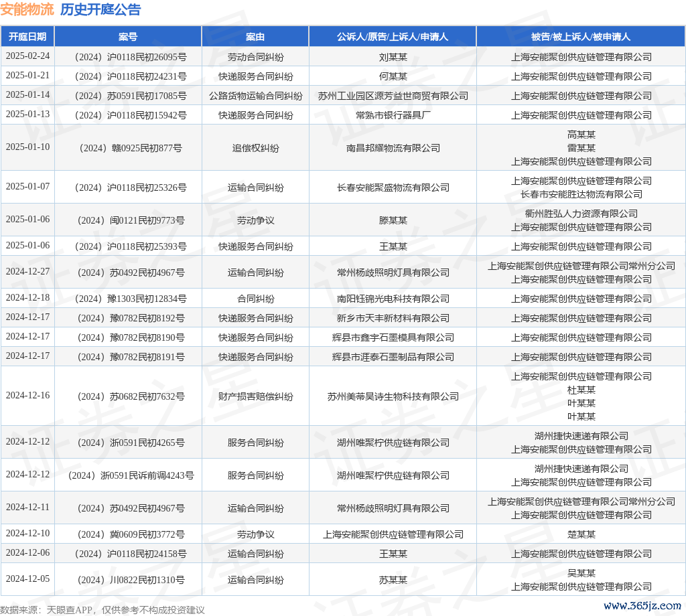Click plaintiff 苏州美蒂昊诗生物科技有限公司
Viewport: 686px width, 616px height.
tap(393, 396)
